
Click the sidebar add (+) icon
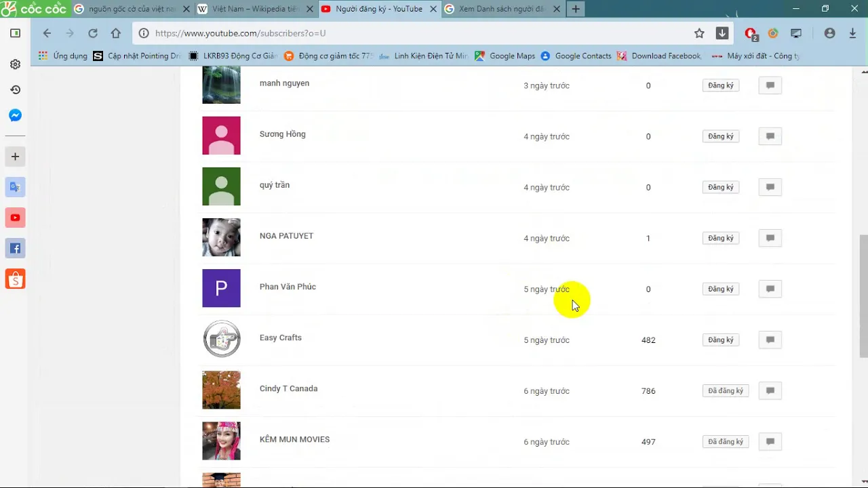[15, 157]
